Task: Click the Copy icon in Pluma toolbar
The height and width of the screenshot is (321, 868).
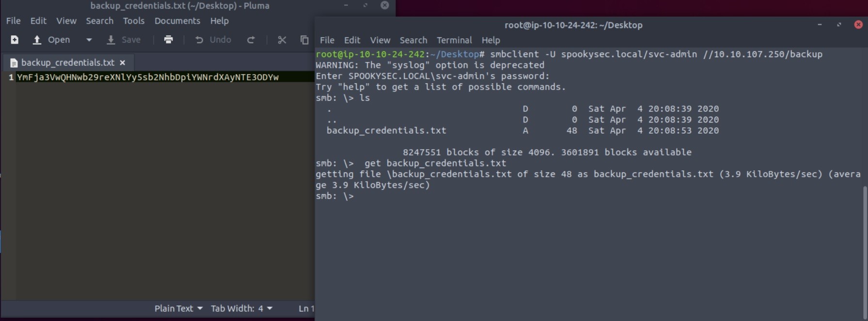Action: (x=304, y=40)
